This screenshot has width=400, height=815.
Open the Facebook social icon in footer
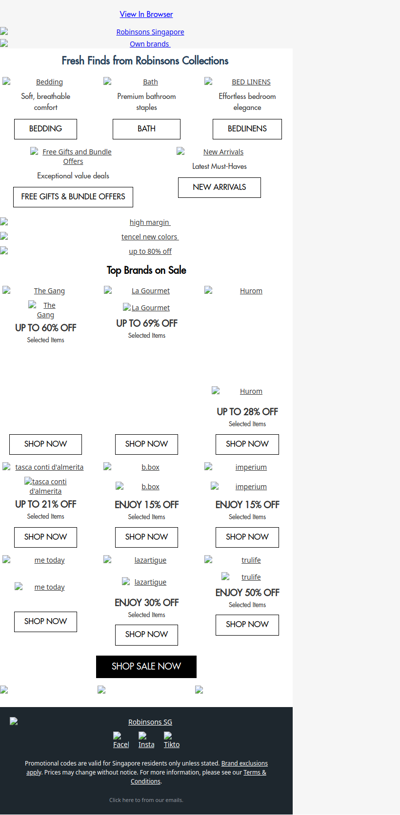coord(121,740)
